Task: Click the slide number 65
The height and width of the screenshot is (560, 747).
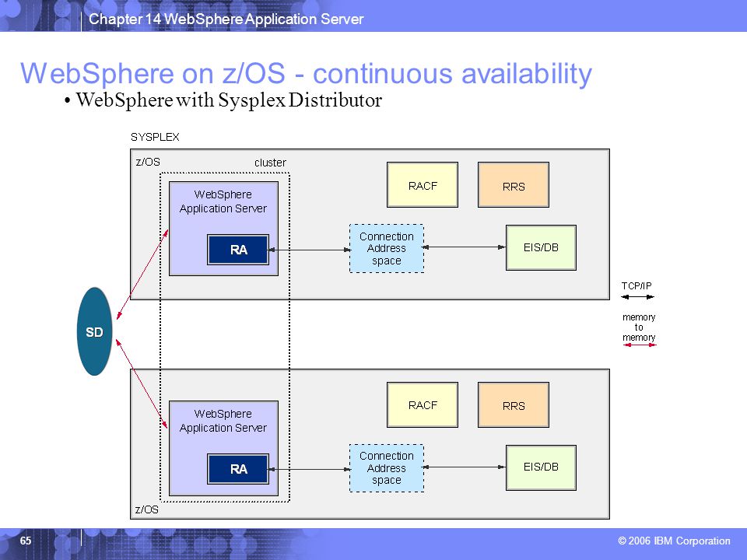Action: pos(26,541)
